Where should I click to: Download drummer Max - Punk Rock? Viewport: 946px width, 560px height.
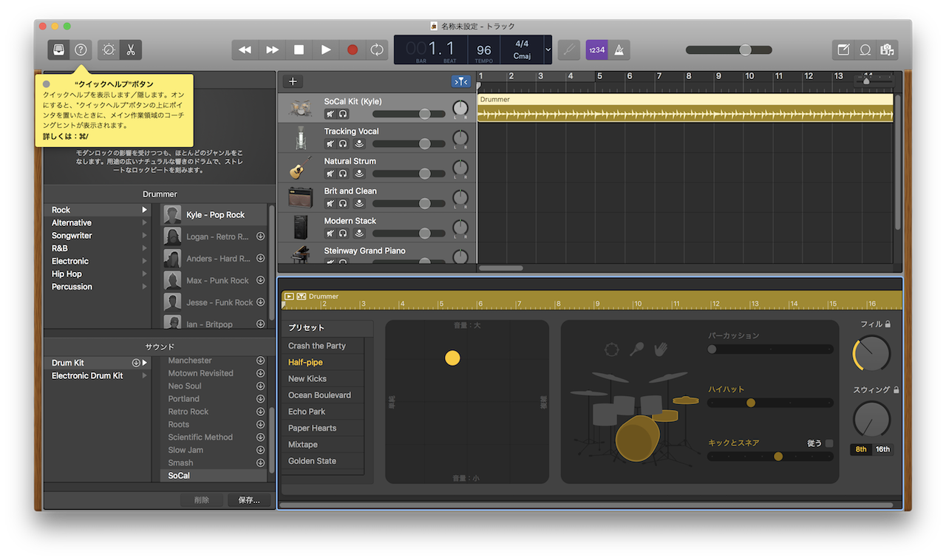tap(260, 280)
